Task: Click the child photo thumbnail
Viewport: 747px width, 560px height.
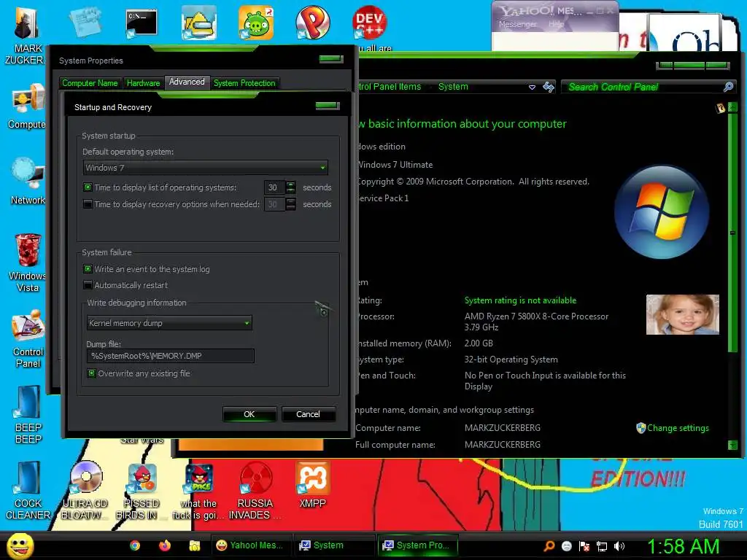Action: coord(683,314)
